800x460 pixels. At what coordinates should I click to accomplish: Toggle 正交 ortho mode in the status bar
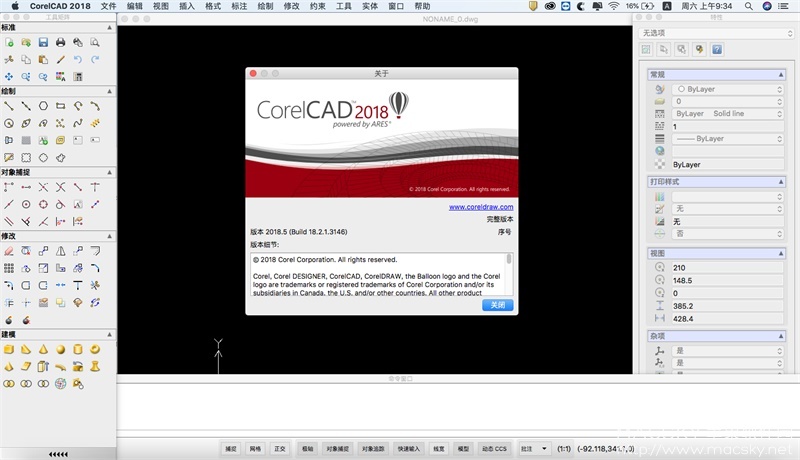[280, 449]
